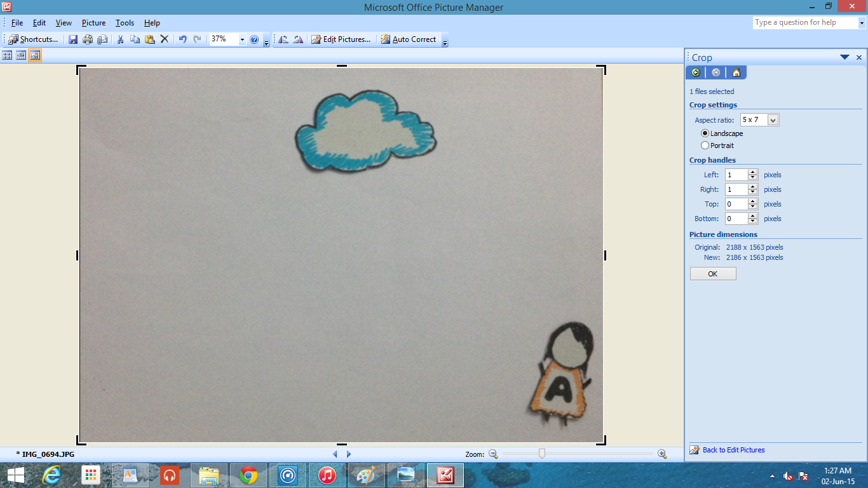Image resolution: width=868 pixels, height=488 pixels.
Task: Apply Auto Correct to the picture
Action: (409, 39)
